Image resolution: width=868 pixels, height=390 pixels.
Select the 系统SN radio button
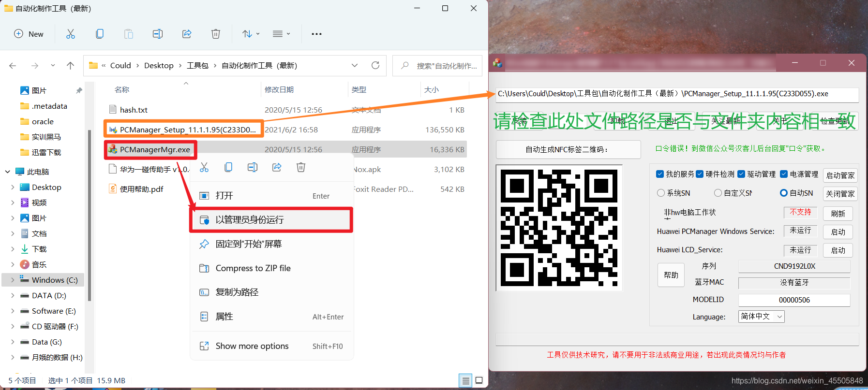click(x=661, y=193)
